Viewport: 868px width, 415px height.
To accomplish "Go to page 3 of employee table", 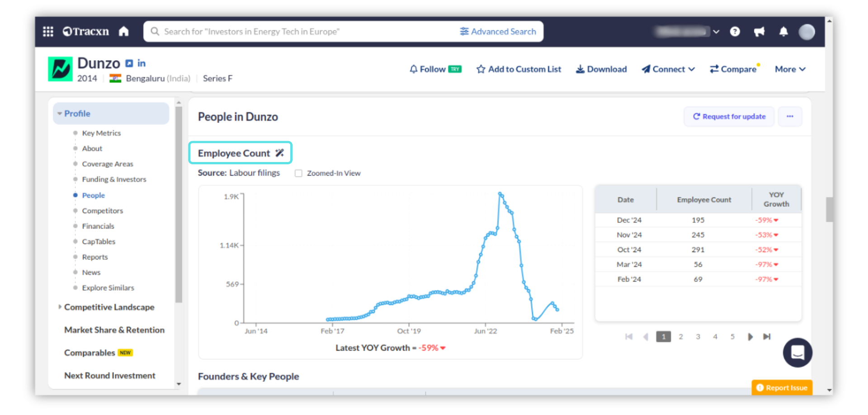I will tap(698, 337).
